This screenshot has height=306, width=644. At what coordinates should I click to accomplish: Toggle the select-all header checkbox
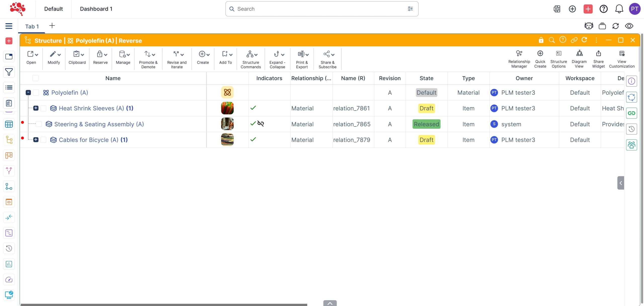35,78
